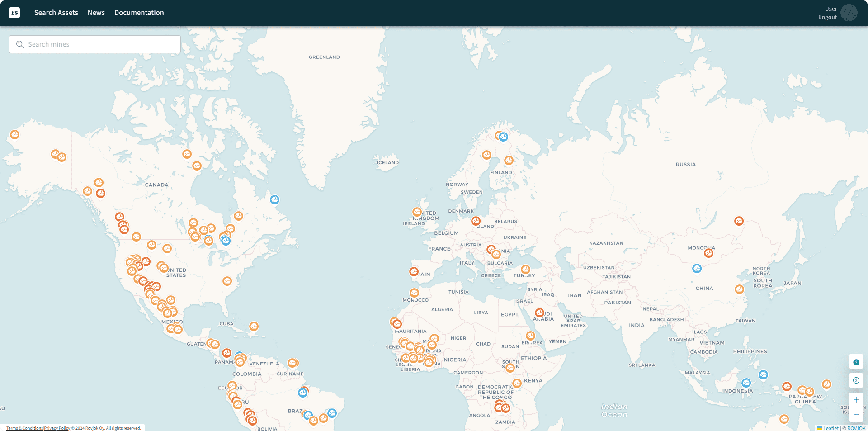Screen dimensions: 868x431
Task: Open the Documentation page
Action: 139,12
